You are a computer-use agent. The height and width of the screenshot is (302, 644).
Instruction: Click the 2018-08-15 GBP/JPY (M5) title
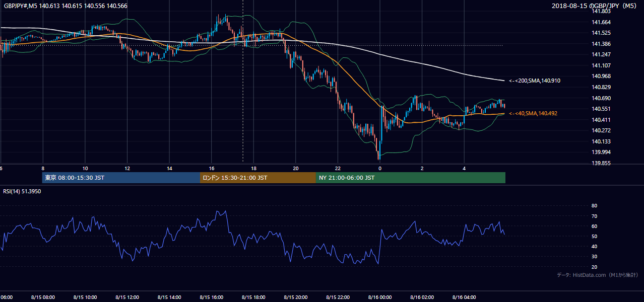pos(595,6)
